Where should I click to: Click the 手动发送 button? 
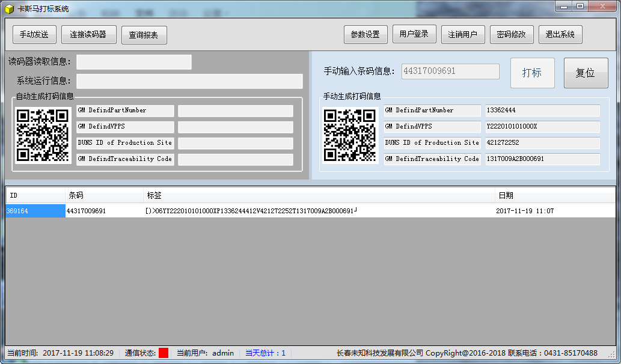point(34,35)
